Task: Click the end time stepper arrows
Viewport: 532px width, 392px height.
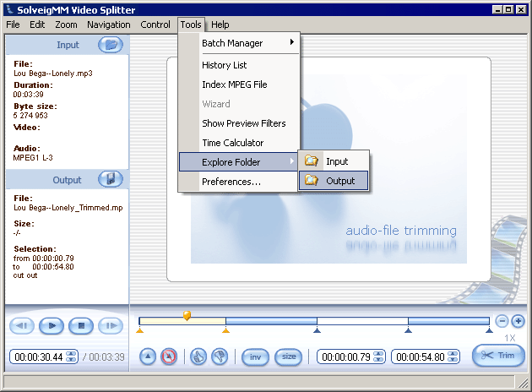Action: 453,357
